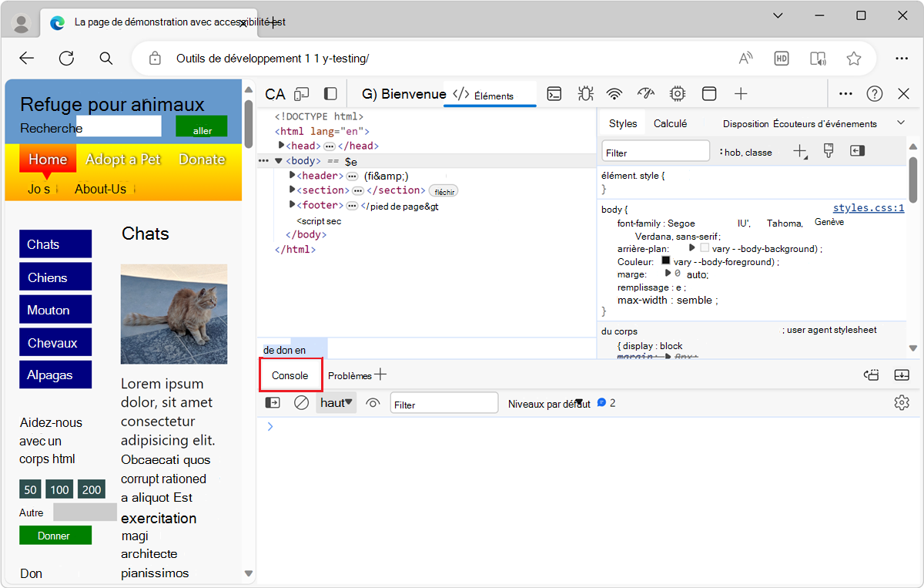Open the Problèmes tab
The image size is (924, 588).
(350, 375)
